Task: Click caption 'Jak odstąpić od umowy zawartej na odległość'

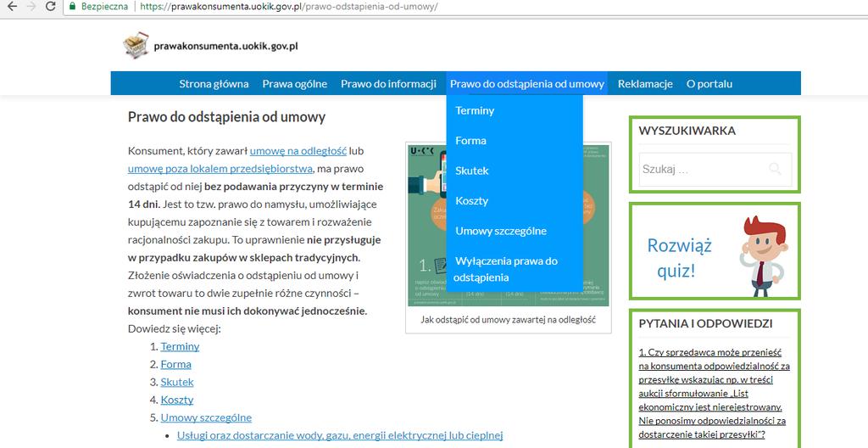Action: pos(509,319)
